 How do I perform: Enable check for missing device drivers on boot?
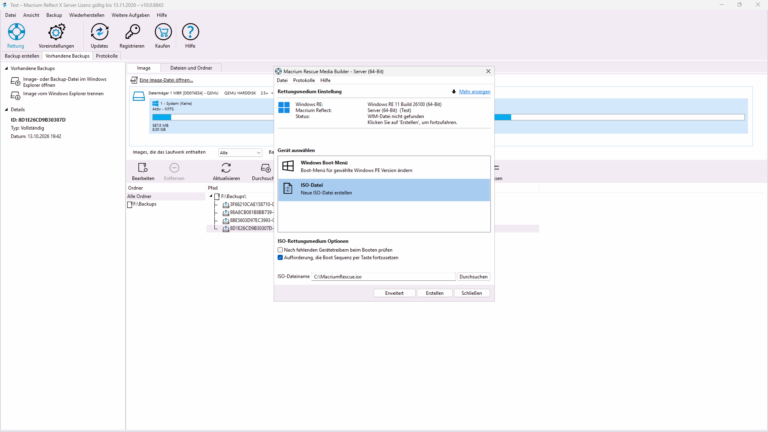tap(280, 250)
